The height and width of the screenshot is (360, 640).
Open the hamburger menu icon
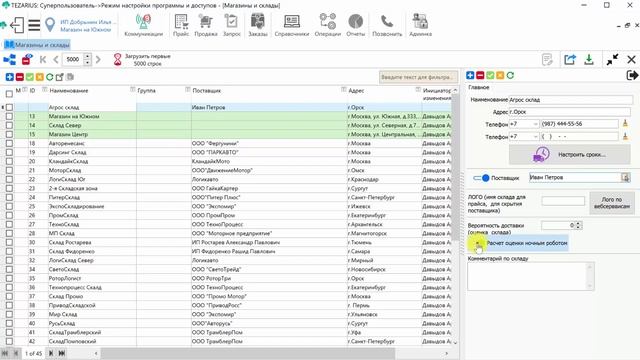pos(34,25)
